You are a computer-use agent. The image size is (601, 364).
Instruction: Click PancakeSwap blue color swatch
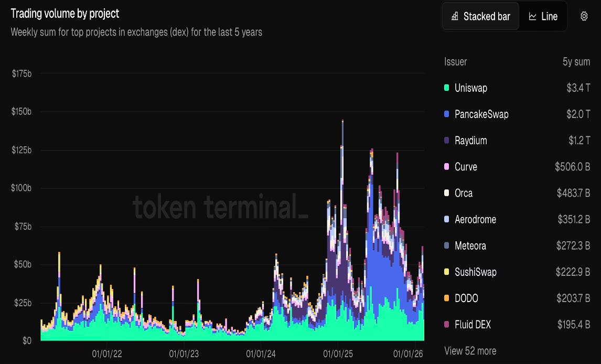click(x=446, y=114)
